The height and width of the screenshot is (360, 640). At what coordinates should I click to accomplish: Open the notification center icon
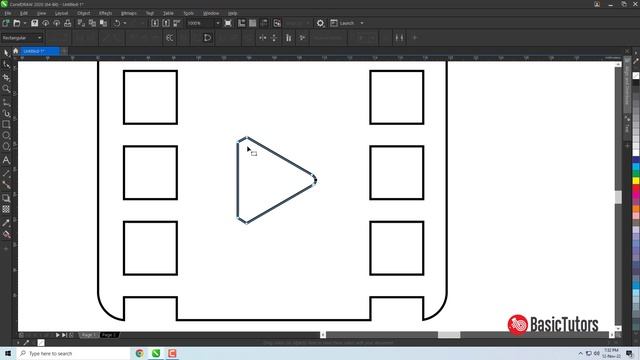pos(629,353)
